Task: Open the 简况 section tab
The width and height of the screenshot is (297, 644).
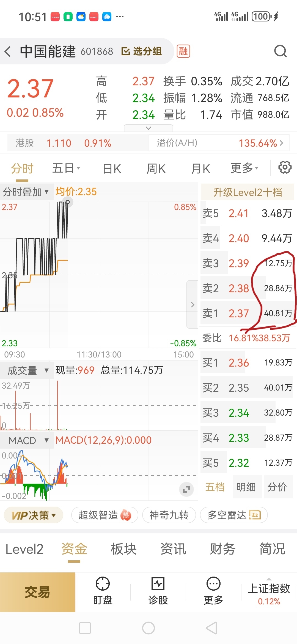Action: [x=272, y=549]
